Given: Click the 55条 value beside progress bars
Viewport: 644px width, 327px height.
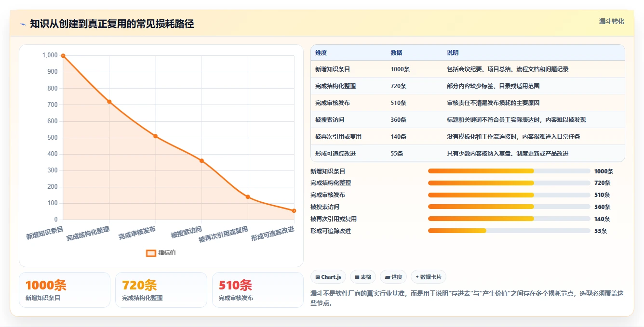Looking at the screenshot, I should [600, 231].
